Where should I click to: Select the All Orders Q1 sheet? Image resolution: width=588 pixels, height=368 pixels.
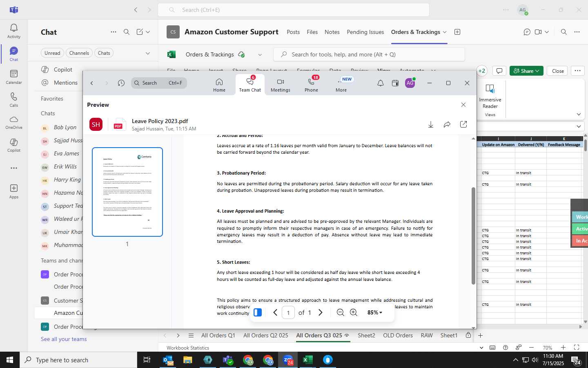218,335
